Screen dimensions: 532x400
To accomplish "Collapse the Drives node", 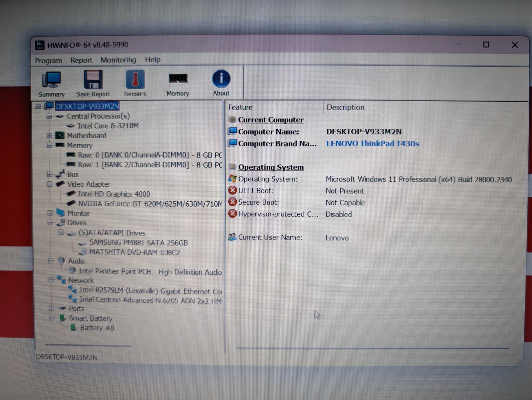I will [50, 223].
